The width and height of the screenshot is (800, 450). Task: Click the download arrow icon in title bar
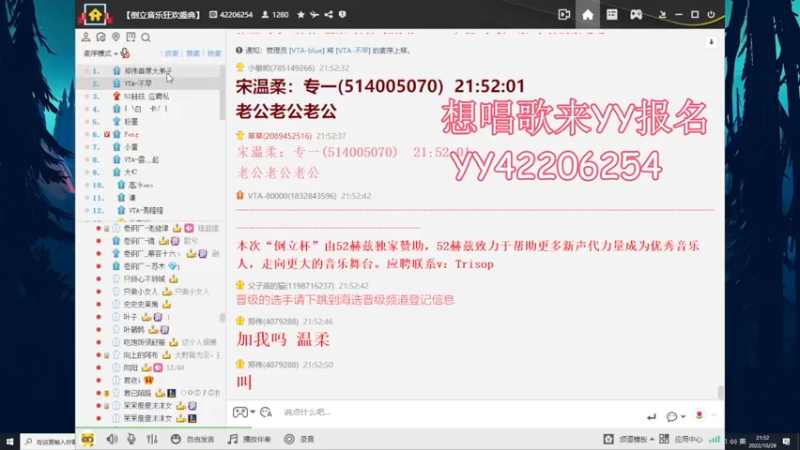pos(662,15)
